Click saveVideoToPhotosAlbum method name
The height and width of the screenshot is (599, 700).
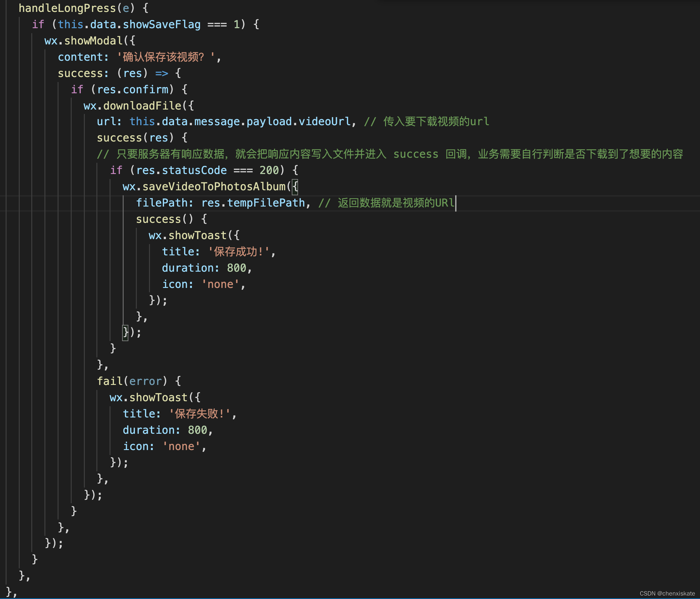214,187
